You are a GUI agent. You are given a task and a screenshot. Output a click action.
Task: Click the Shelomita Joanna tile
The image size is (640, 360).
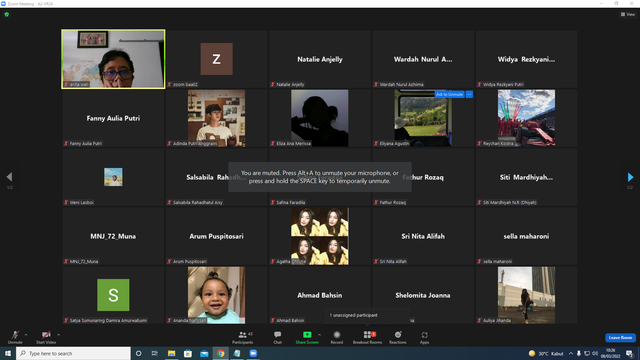[423, 295]
